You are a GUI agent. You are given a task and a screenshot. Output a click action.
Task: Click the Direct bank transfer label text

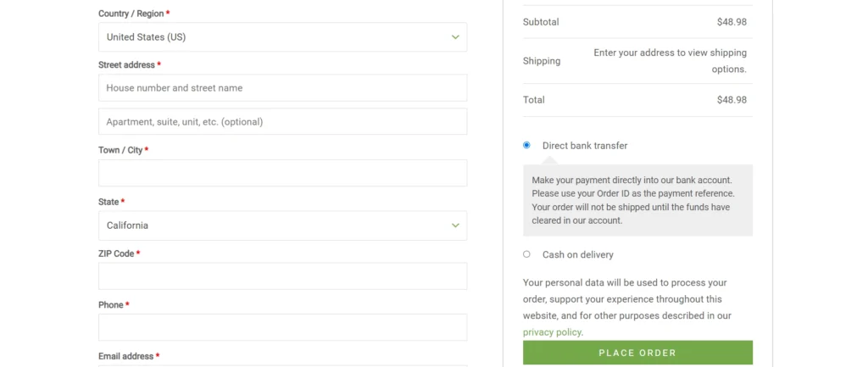(585, 146)
